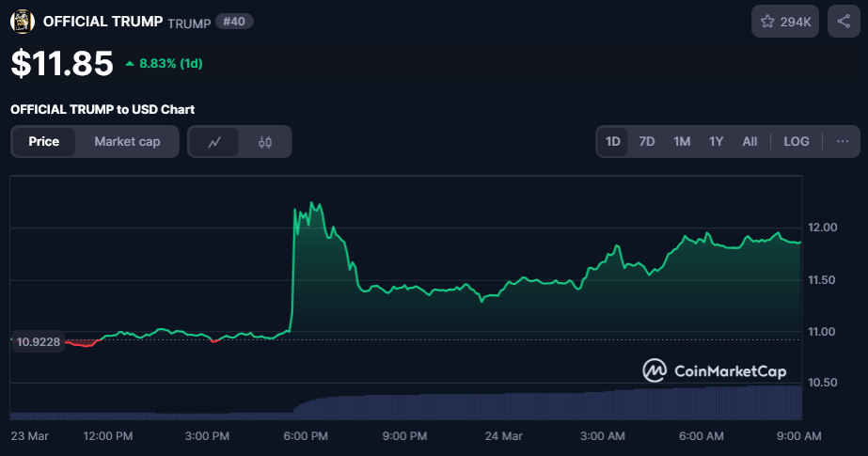Click the TRUMP ticker symbol
Screen dimensions: 868x456
pos(189,24)
